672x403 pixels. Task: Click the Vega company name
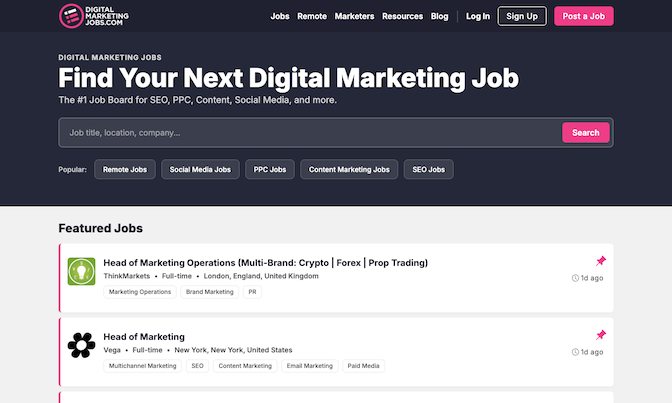tap(112, 350)
